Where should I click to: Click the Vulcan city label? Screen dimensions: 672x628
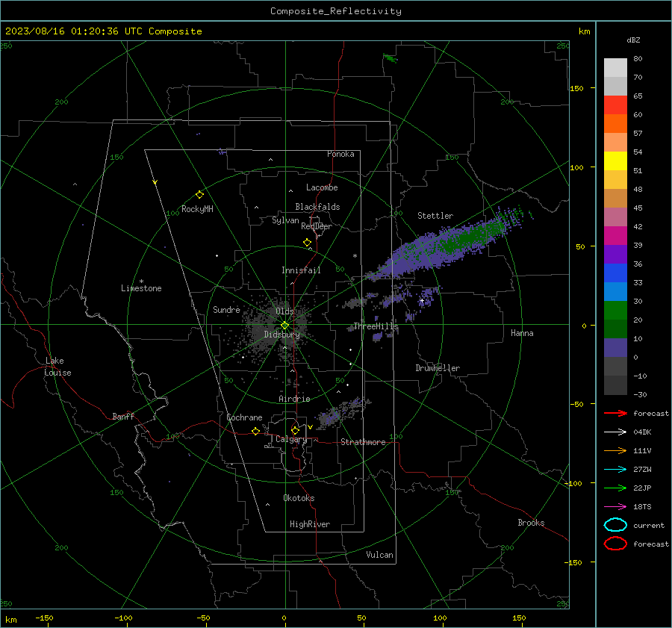coord(380,555)
